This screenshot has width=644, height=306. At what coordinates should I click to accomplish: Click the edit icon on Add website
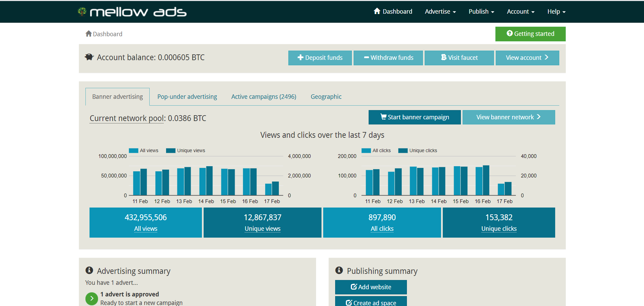coord(354,287)
